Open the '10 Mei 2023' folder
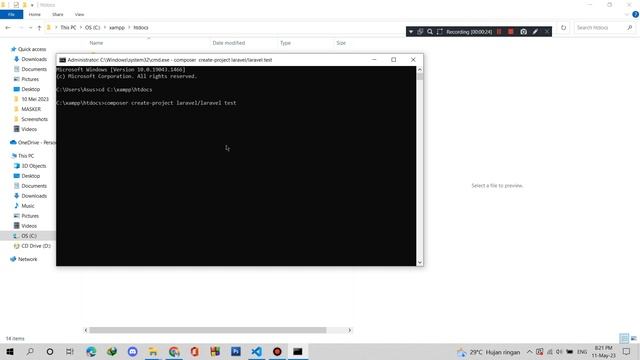The width and height of the screenshot is (640, 360). pos(35,99)
